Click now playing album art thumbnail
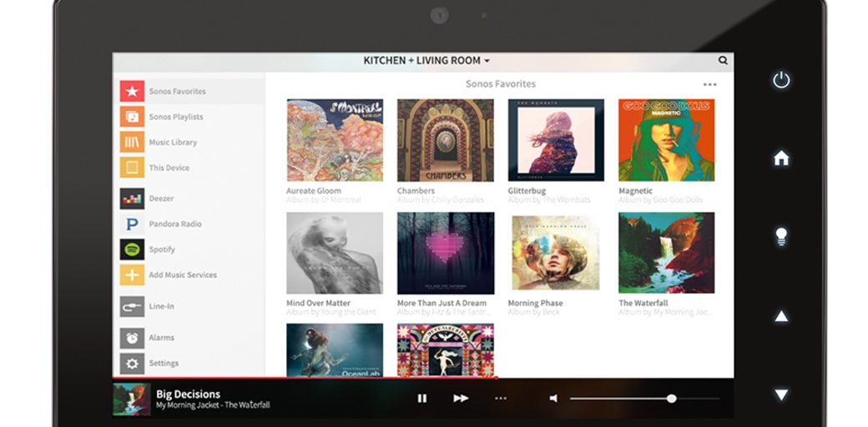The height and width of the screenshot is (427, 868). [x=132, y=399]
